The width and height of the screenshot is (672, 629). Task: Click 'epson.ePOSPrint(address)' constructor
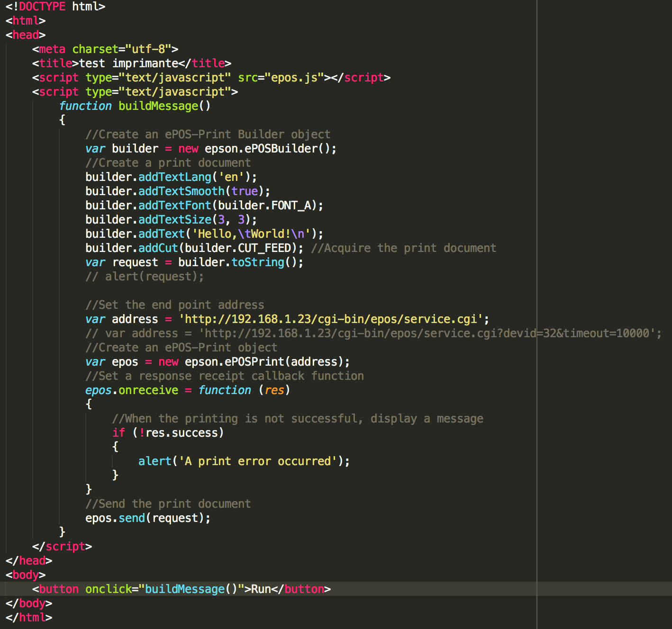point(264,362)
